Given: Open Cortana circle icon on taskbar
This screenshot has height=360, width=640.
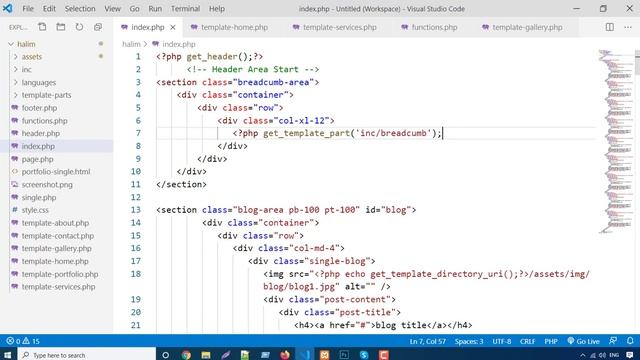Looking at the screenshot, I should click(165, 355).
